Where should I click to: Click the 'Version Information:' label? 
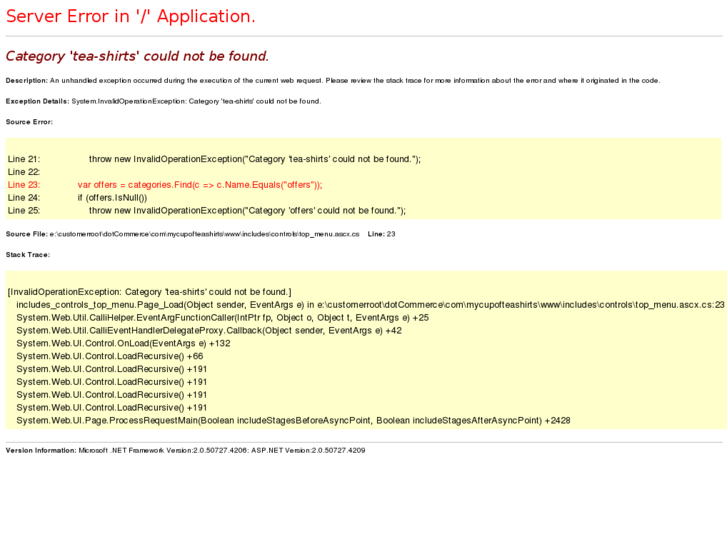click(41, 450)
